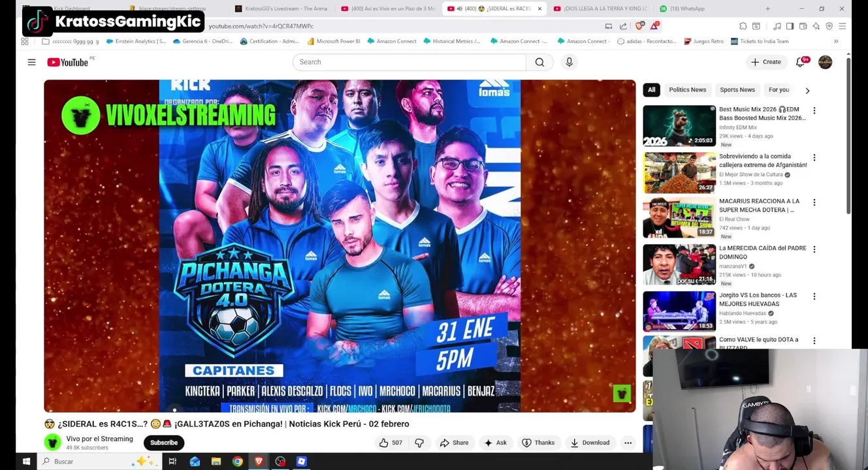This screenshot has width=868, height=470.
Task: Open the Einstein Analytics bookmark
Action: tap(135, 41)
